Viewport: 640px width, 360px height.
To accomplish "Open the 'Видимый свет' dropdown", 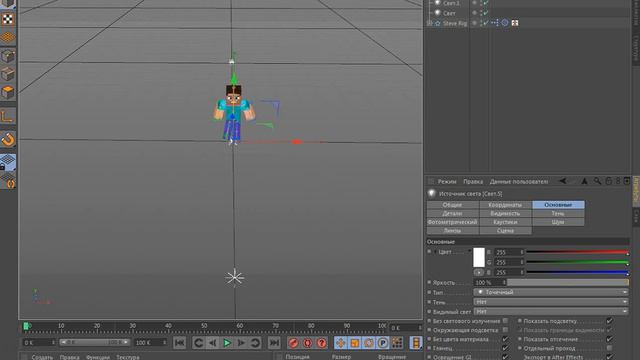I will pos(551,311).
